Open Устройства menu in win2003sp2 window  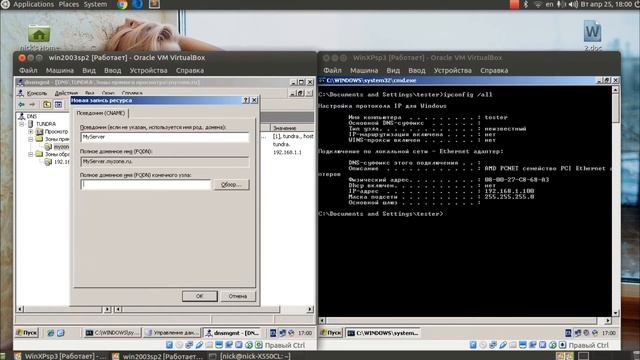(148, 70)
